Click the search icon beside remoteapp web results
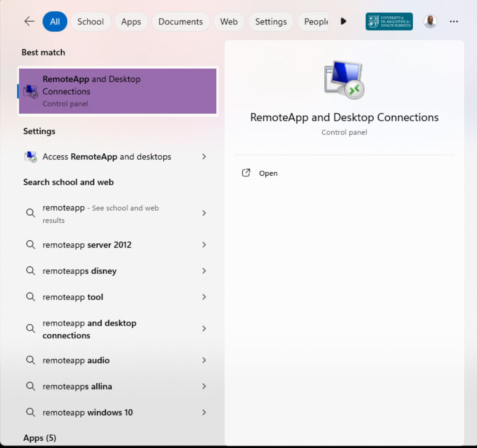The height and width of the screenshot is (448, 477). click(x=31, y=213)
